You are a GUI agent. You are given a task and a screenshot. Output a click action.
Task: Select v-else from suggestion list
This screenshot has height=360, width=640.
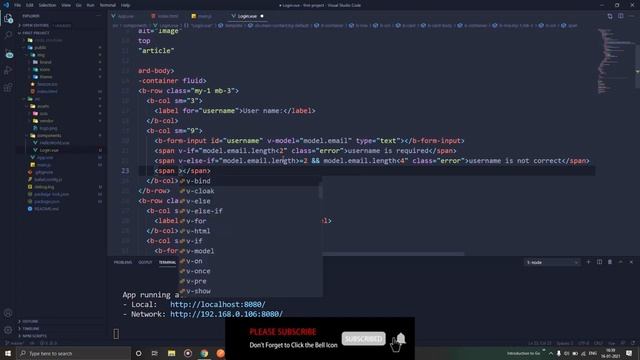[250, 201]
